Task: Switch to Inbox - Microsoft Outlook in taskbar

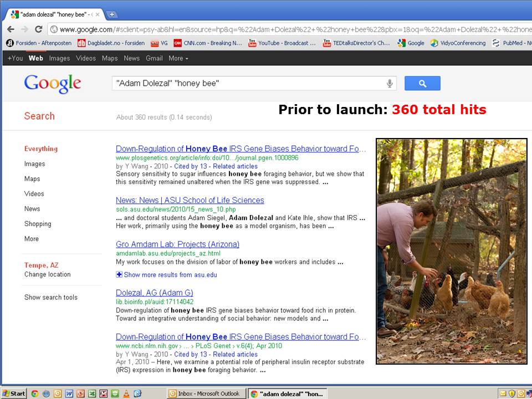Action: tap(206, 393)
